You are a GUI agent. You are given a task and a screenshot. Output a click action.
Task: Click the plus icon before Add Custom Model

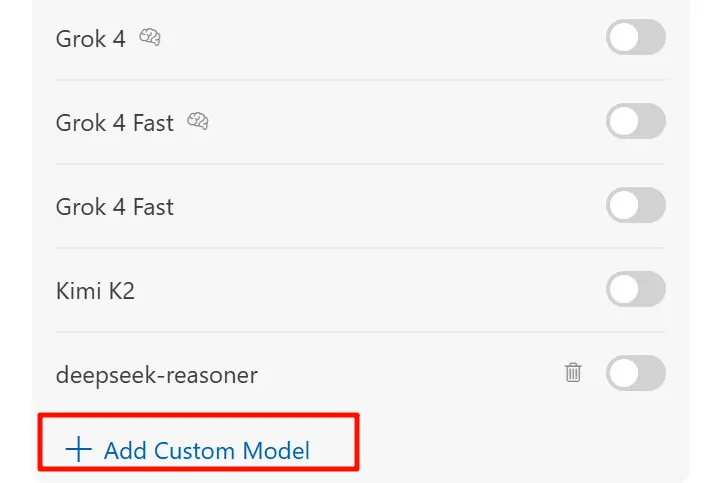tap(78, 449)
